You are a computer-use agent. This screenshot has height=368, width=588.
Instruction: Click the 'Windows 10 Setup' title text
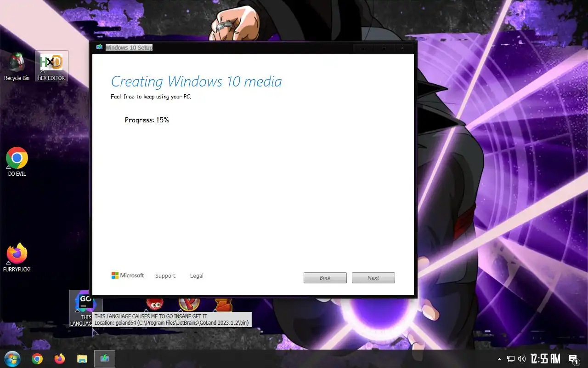129,47
